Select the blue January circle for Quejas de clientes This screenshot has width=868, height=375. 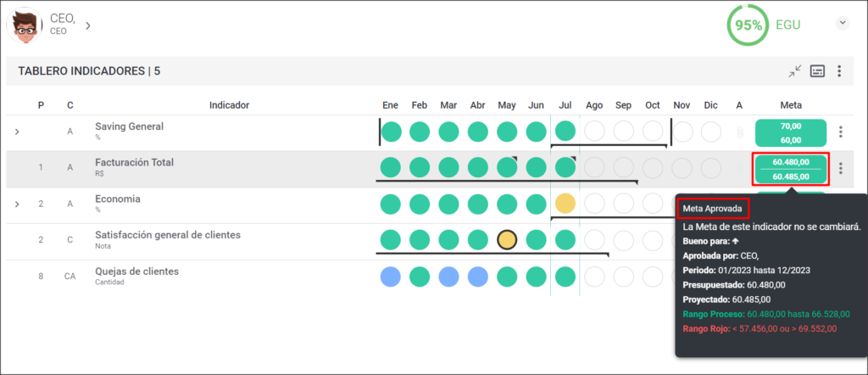point(391,276)
